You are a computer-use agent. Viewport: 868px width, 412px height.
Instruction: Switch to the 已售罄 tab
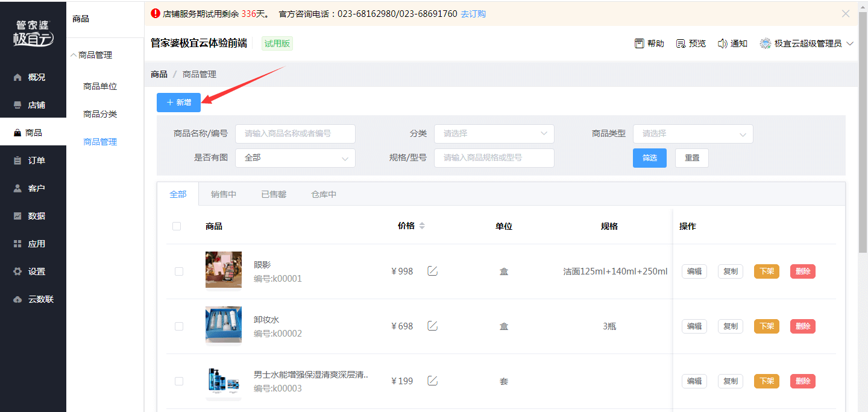click(x=274, y=194)
